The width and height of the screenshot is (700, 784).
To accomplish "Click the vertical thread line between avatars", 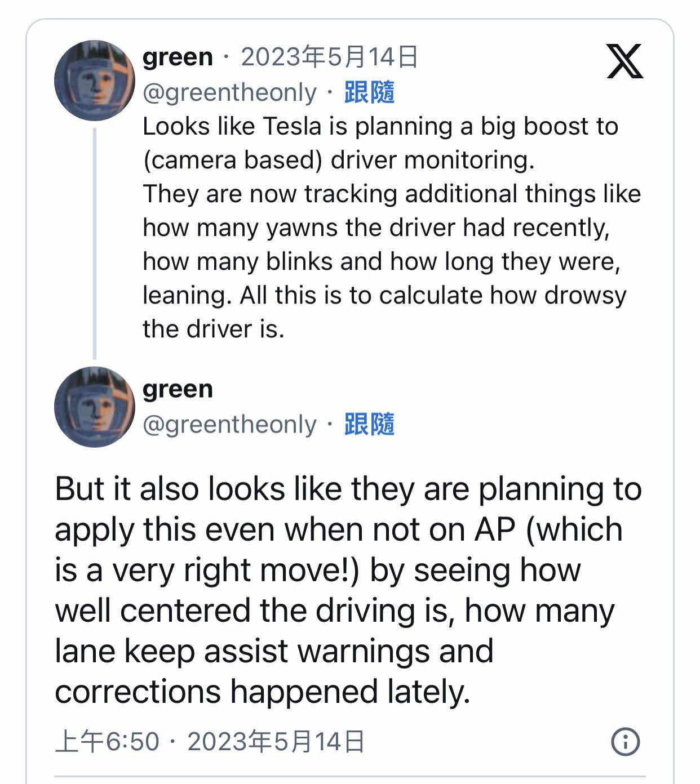I will coord(95,242).
